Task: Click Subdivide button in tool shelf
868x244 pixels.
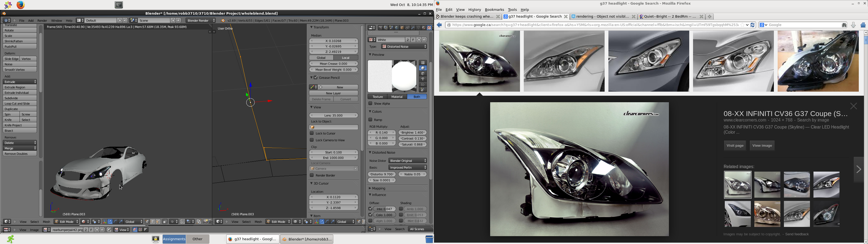Action: pyautogui.click(x=20, y=98)
